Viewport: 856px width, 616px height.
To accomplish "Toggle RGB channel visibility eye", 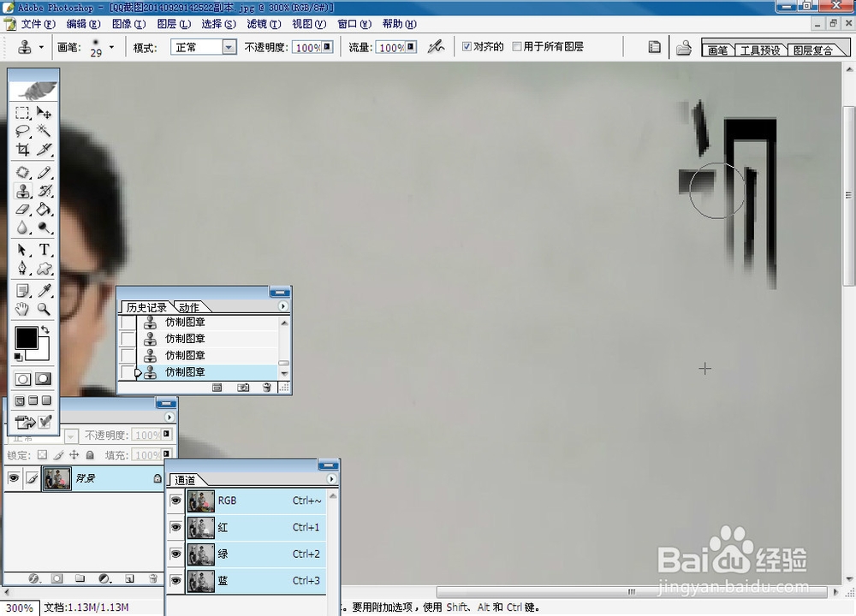I will click(175, 500).
